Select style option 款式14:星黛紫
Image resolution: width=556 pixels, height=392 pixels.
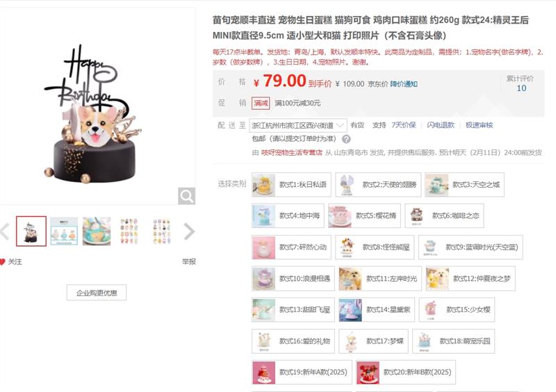coord(377,310)
